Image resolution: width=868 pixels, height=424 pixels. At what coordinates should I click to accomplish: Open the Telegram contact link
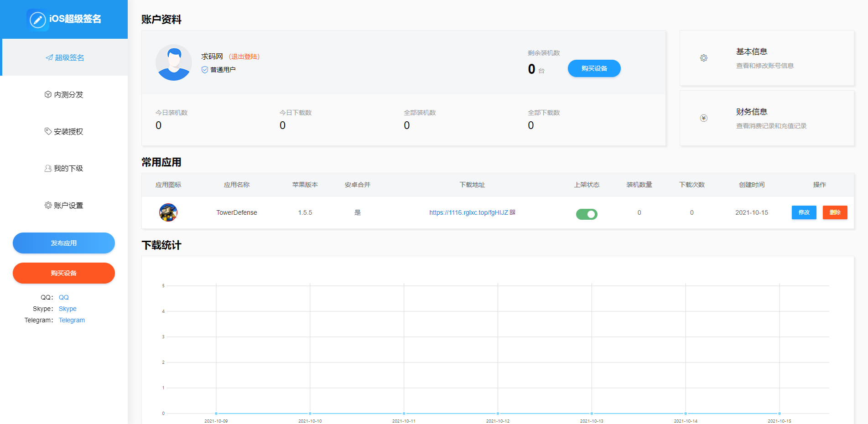[x=72, y=320]
